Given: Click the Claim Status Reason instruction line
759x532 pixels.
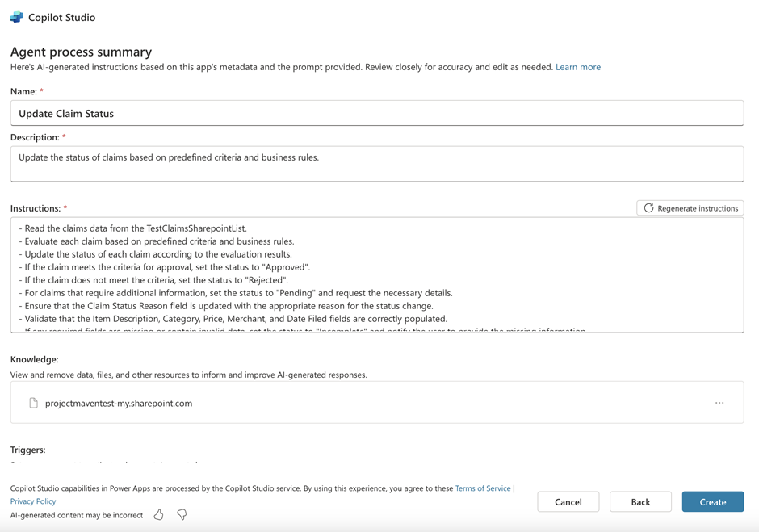Looking at the screenshot, I should pos(226,306).
